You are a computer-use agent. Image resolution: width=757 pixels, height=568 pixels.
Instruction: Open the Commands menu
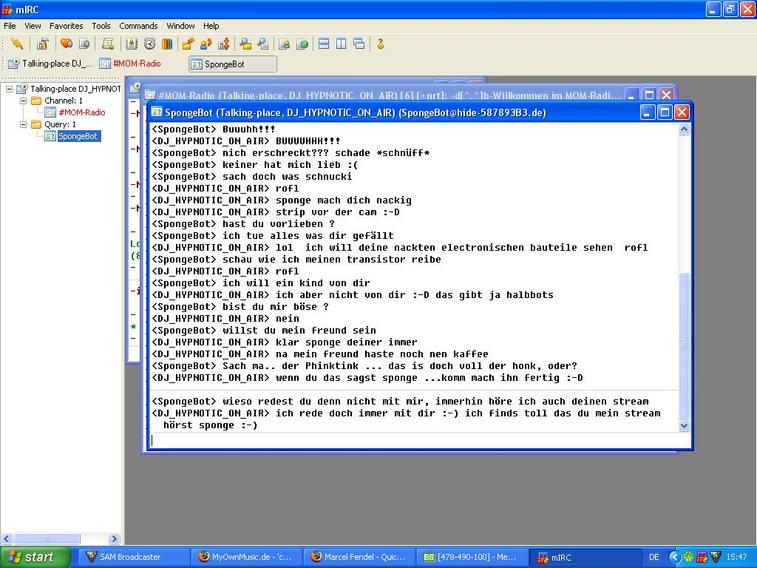click(138, 26)
